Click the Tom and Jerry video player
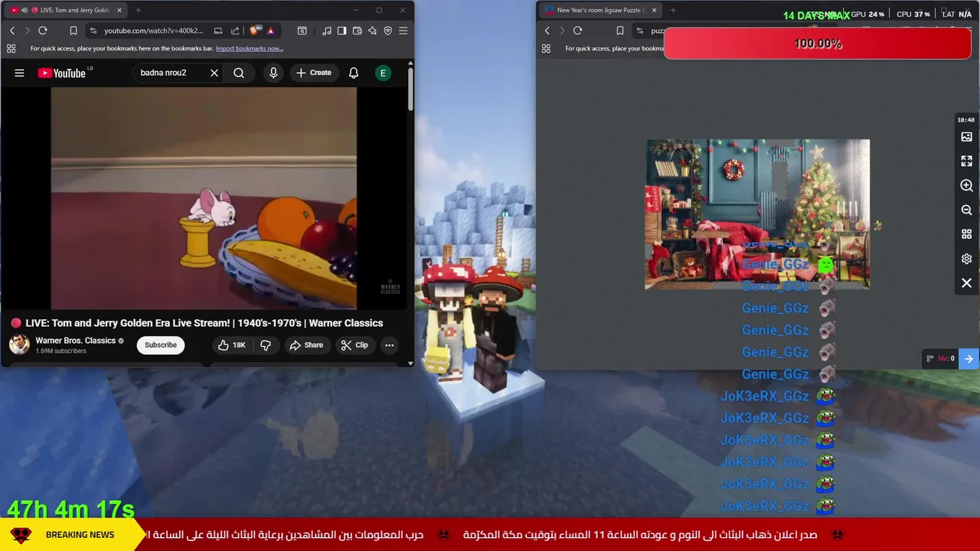980x551 pixels. pos(204,198)
